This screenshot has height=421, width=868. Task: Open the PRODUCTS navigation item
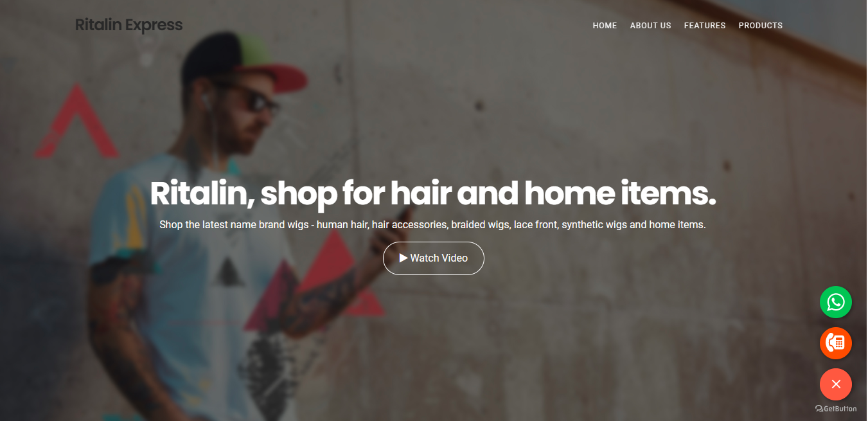760,26
